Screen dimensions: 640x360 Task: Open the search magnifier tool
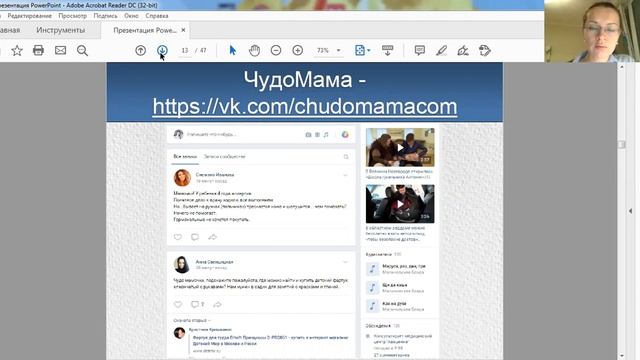pos(82,51)
